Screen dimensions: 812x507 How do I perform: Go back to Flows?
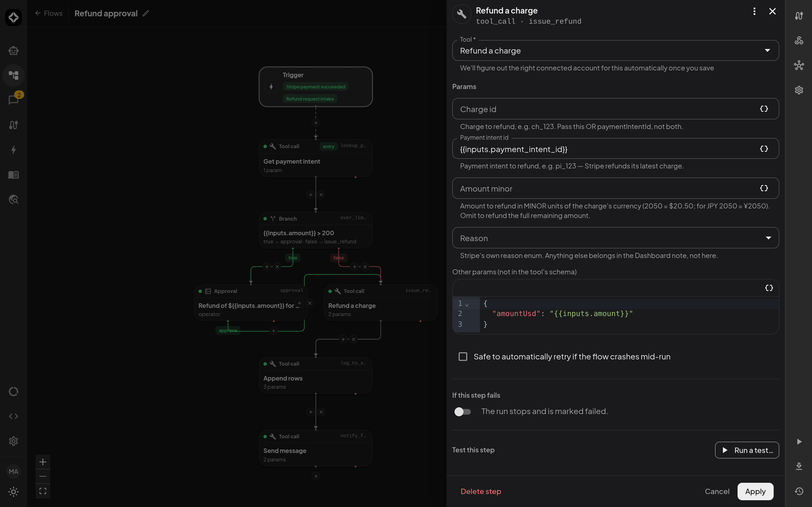pyautogui.click(x=49, y=14)
